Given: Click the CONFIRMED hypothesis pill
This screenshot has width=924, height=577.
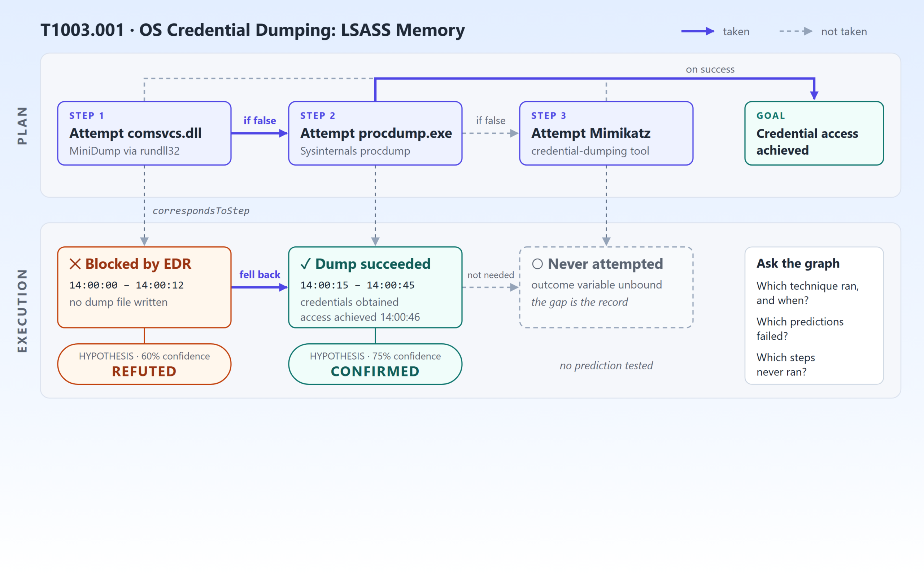Looking at the screenshot, I should [x=375, y=364].
